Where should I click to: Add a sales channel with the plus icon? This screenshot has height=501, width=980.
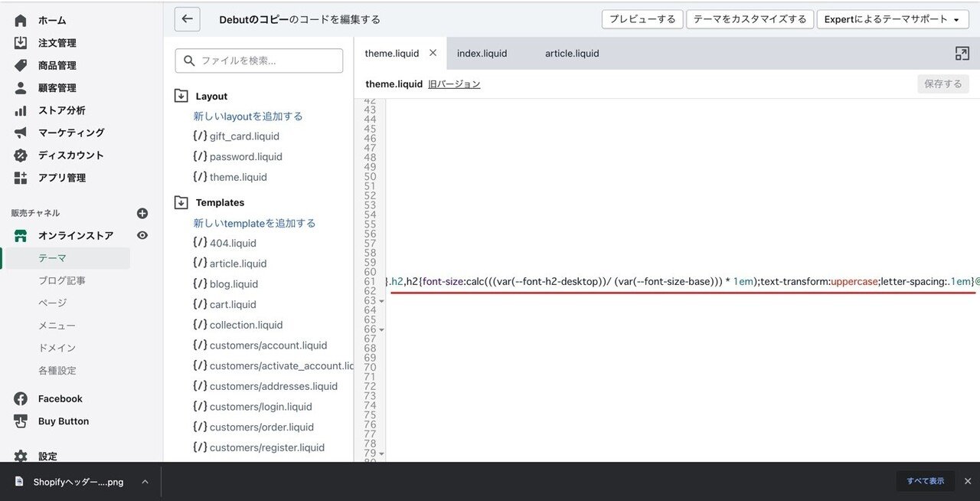click(142, 213)
